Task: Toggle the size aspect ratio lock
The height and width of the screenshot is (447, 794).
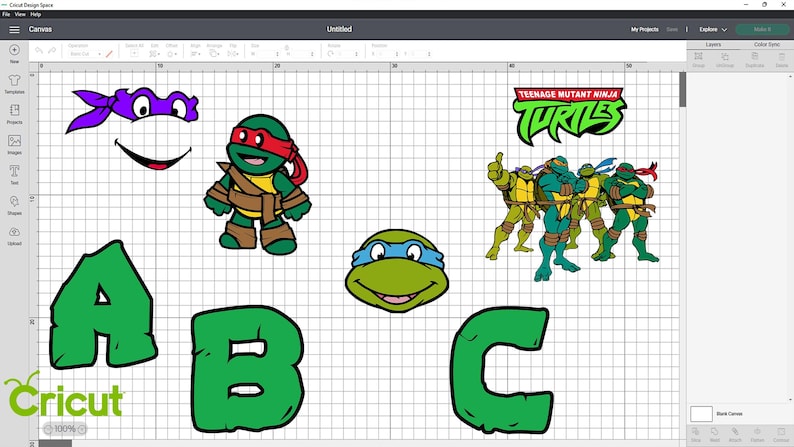Action: click(x=287, y=48)
